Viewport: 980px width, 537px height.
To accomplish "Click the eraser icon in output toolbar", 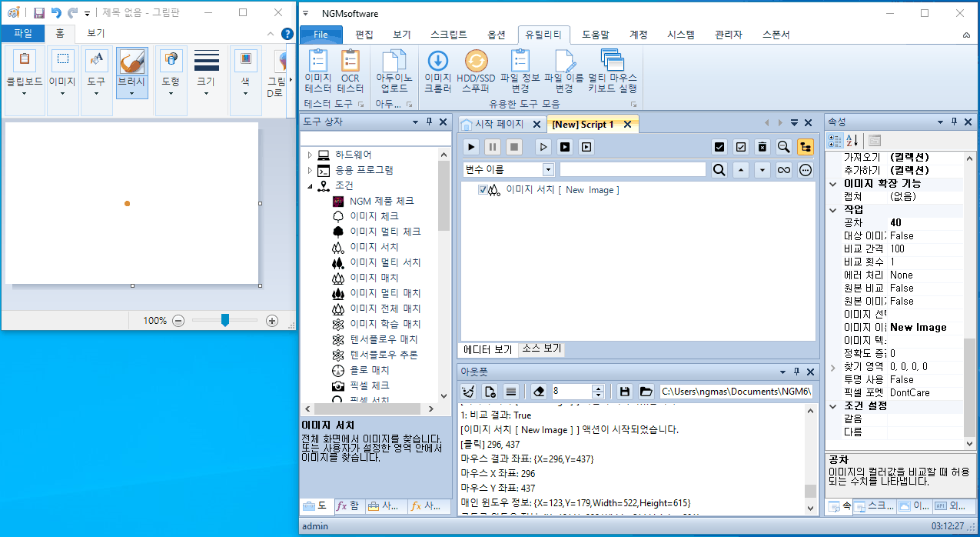I will click(x=539, y=392).
